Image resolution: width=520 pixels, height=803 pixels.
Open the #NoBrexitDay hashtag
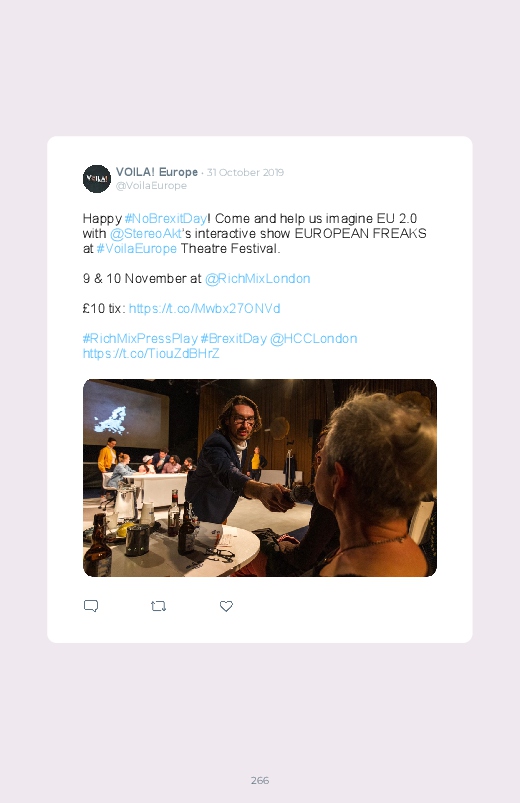click(165, 219)
